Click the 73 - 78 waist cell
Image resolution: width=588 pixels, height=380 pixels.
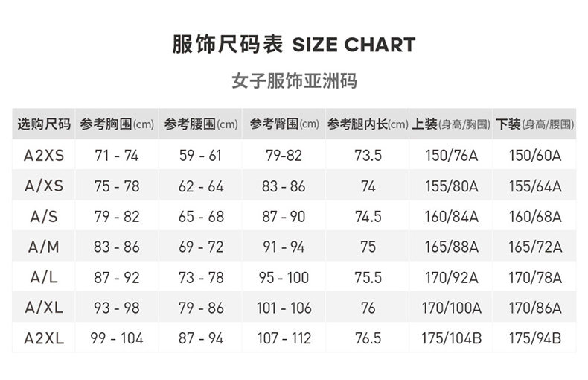[201, 277]
